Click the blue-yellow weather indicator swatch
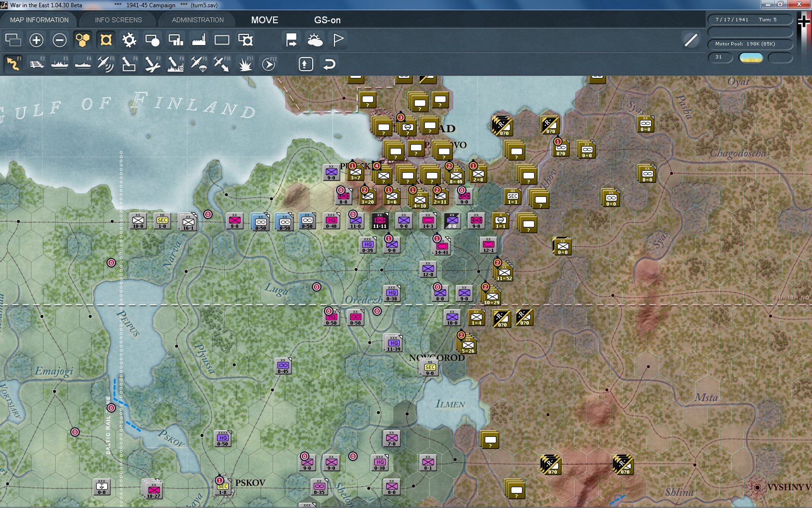This screenshot has height=508, width=812. [751, 58]
